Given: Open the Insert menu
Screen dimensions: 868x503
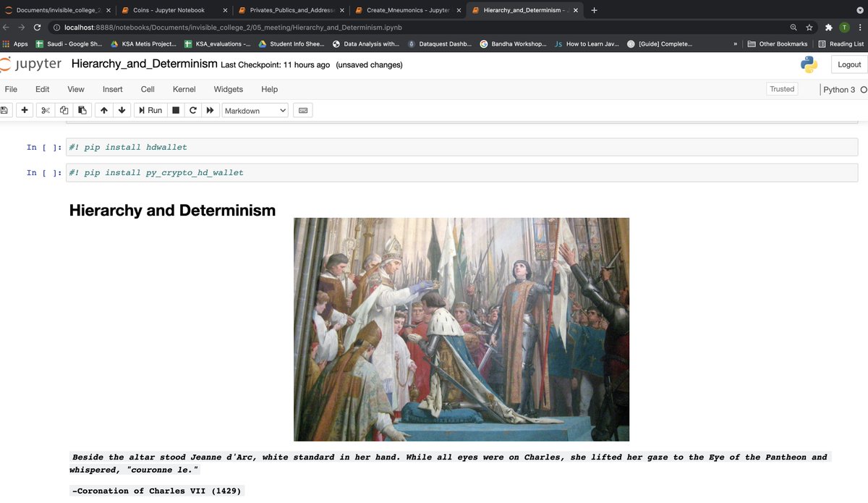Looking at the screenshot, I should point(113,89).
